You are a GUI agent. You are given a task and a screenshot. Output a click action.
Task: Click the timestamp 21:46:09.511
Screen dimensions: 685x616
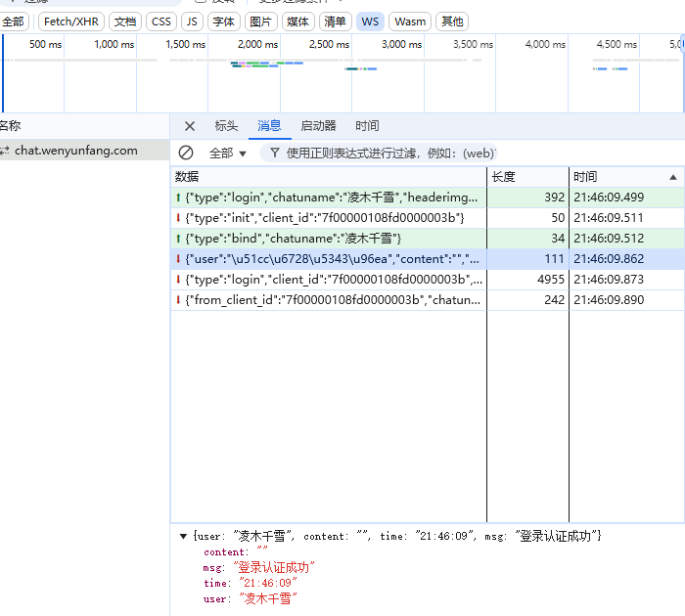609,218
